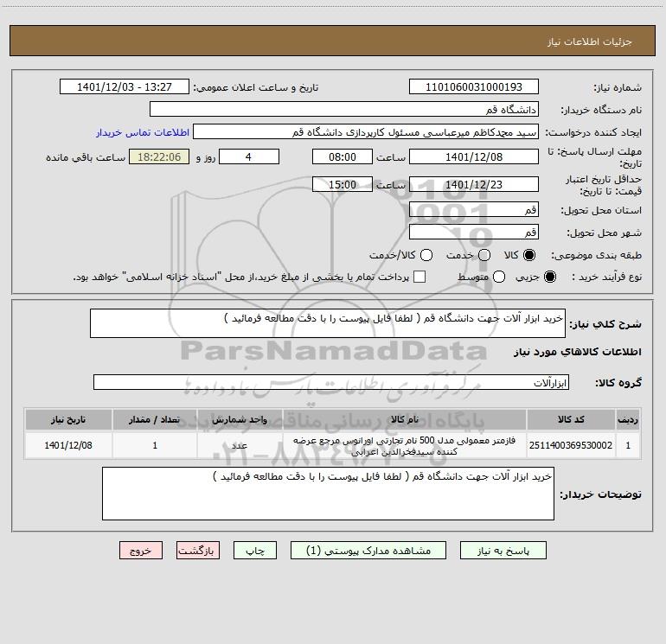Click the need number field 1101060031000193
Screen dimensions: 666x644
coord(474,87)
